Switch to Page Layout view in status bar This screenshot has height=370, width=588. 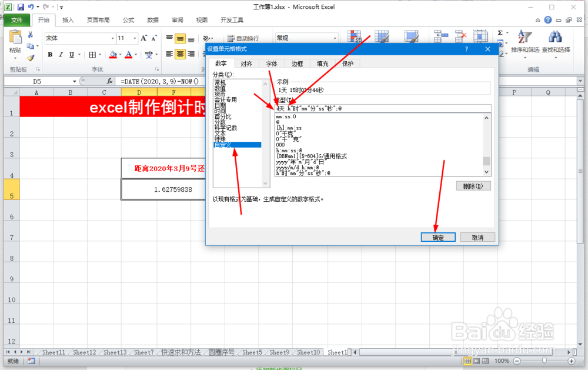(476, 361)
